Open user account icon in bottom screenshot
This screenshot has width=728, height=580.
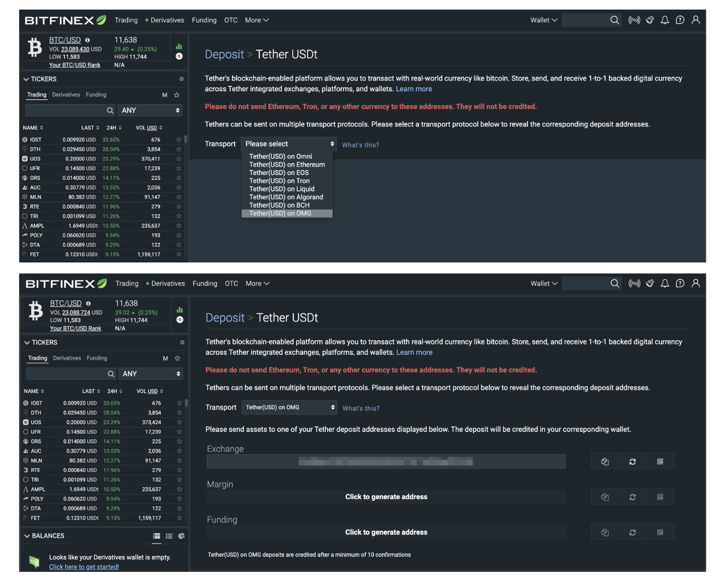696,284
